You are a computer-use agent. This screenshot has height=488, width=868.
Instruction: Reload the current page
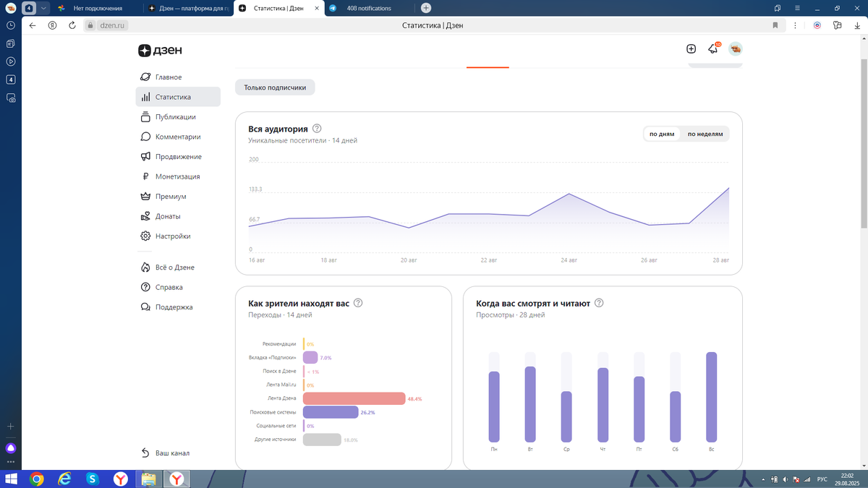pyautogui.click(x=72, y=25)
